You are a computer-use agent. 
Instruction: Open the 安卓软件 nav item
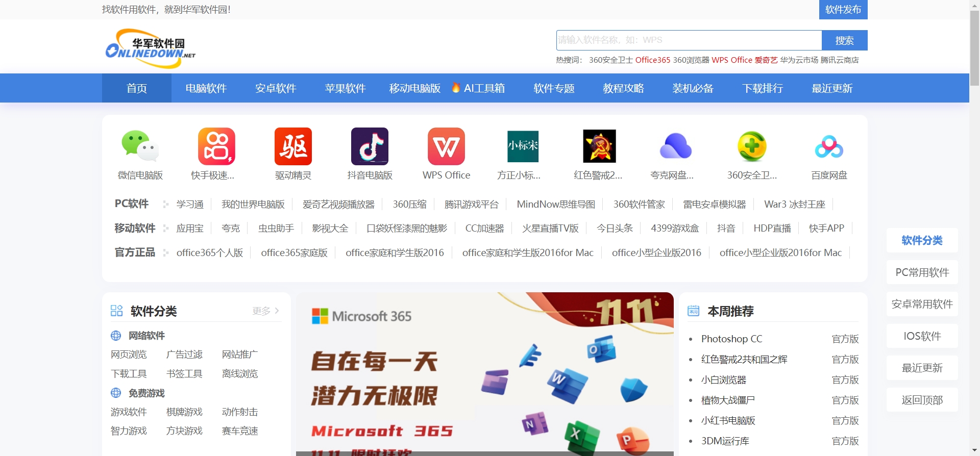(276, 88)
